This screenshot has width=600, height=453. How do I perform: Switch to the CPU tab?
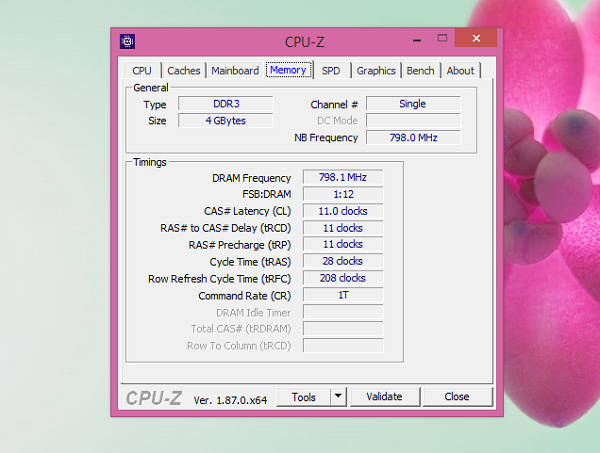tap(142, 71)
